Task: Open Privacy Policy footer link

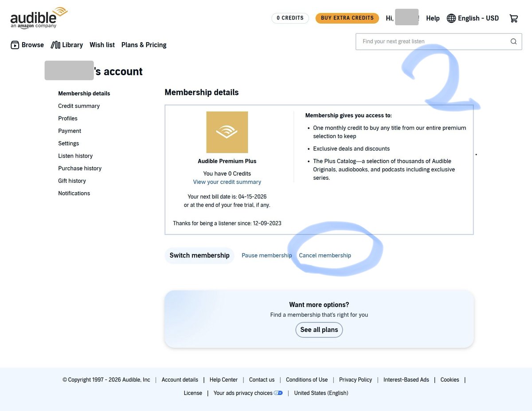Action: (356, 380)
